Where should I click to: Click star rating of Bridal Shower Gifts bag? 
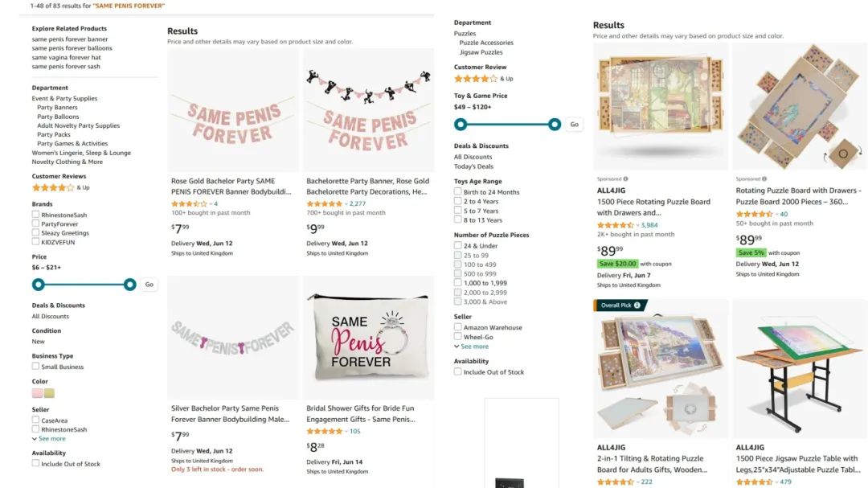[x=324, y=431]
